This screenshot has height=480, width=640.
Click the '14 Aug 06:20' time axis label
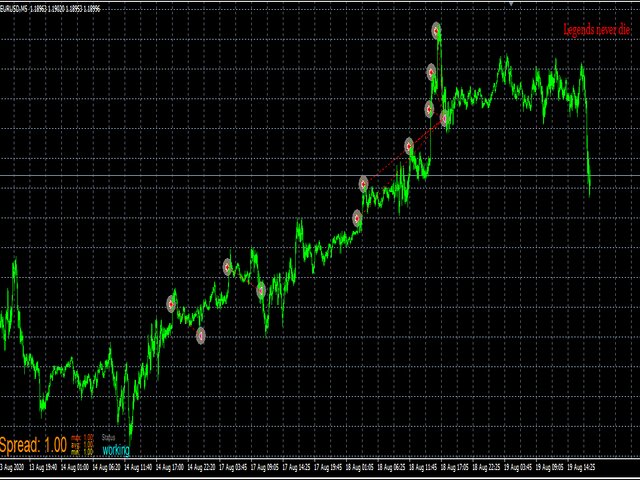pos(107,467)
